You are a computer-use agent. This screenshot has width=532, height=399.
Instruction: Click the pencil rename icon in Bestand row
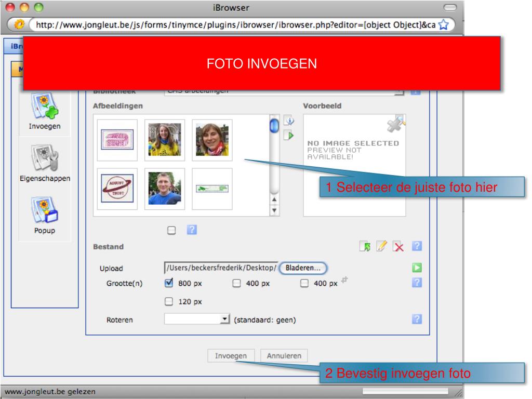[x=381, y=246]
